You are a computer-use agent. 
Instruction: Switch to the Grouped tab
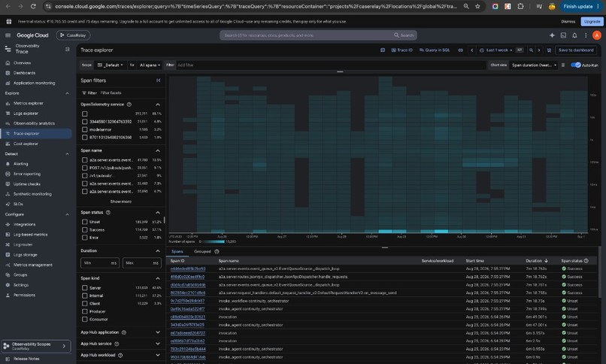click(202, 251)
